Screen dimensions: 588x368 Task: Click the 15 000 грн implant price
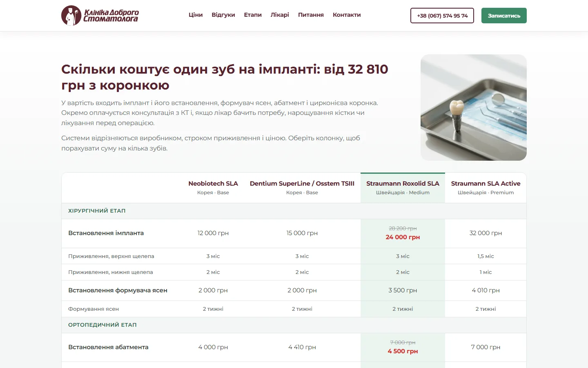coord(302,233)
